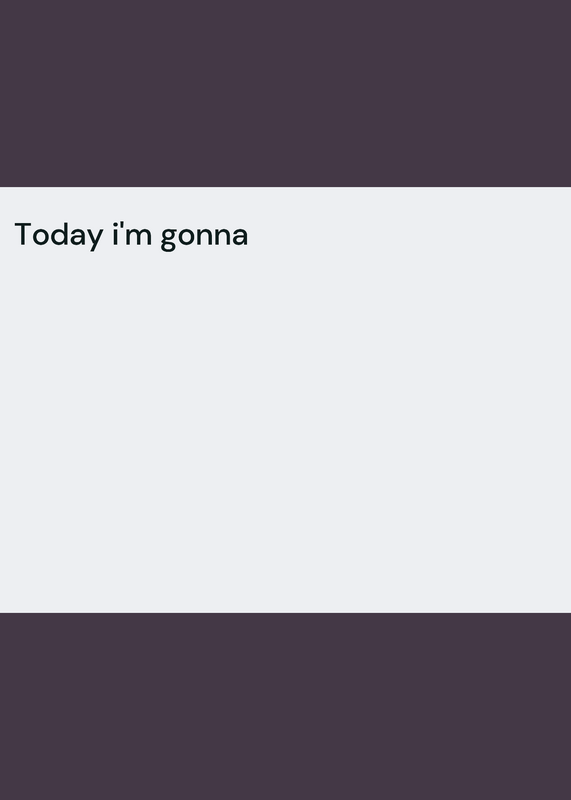The image size is (571, 800).
Task: Click the space between "i'm" and "gonna"
Action: (x=156, y=235)
